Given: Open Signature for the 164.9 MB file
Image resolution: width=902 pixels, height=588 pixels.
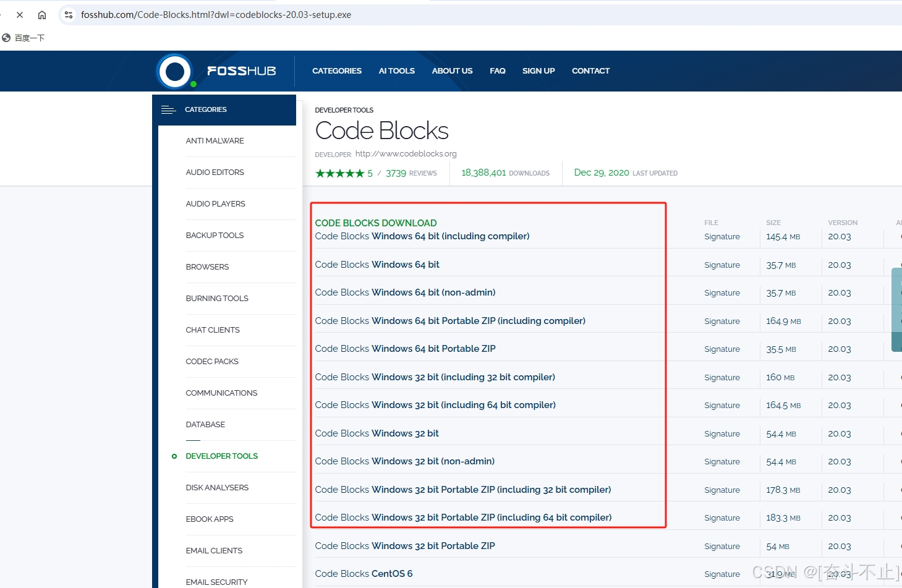Looking at the screenshot, I should 722,322.
